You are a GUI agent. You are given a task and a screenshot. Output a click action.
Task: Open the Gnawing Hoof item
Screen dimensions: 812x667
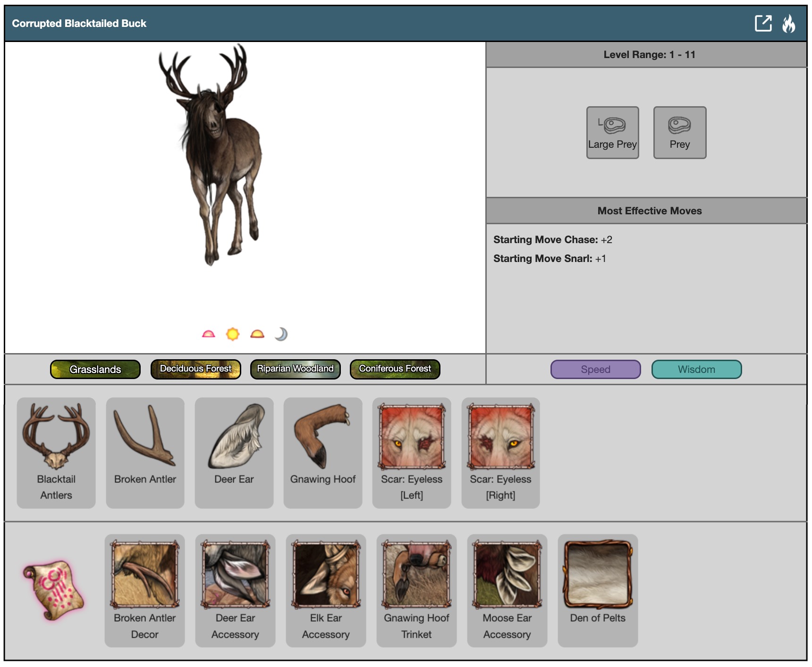point(323,452)
